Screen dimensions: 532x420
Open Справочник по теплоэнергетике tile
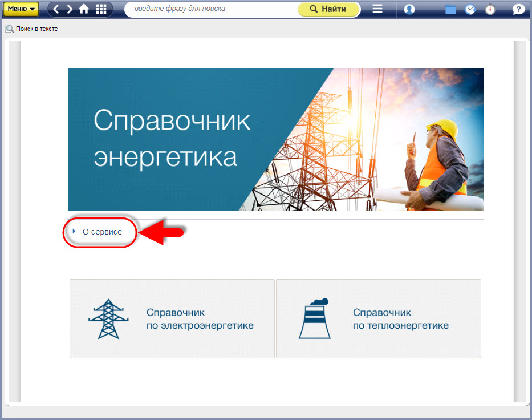pyautogui.click(x=379, y=319)
